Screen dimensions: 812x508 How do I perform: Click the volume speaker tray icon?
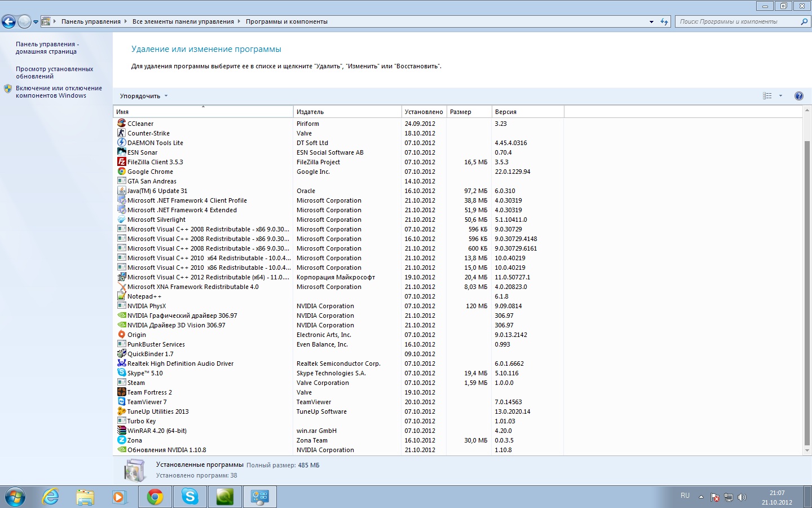tap(742, 497)
